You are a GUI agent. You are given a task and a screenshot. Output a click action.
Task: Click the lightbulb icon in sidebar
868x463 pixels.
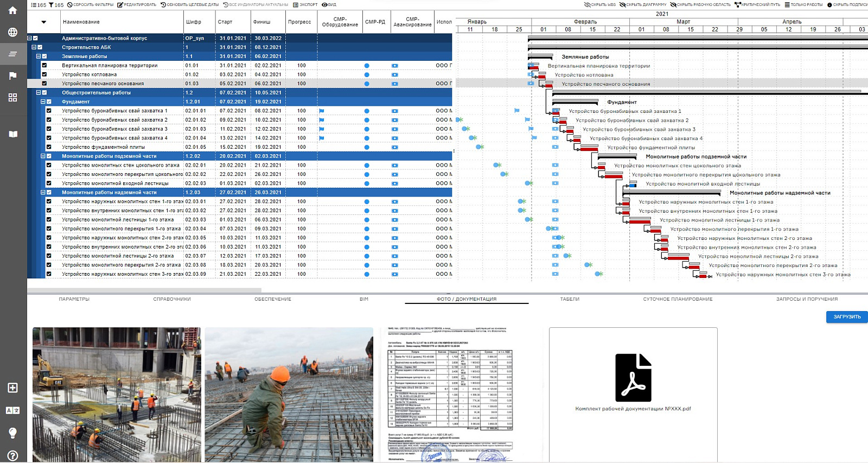click(12, 433)
